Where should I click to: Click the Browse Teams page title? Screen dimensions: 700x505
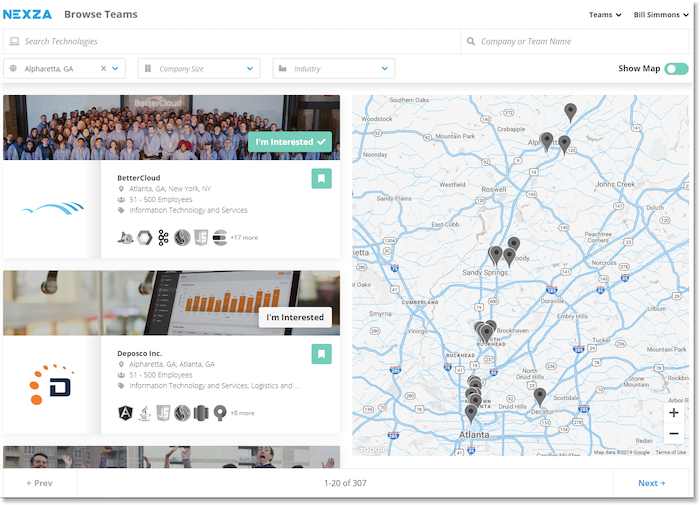coord(101,14)
